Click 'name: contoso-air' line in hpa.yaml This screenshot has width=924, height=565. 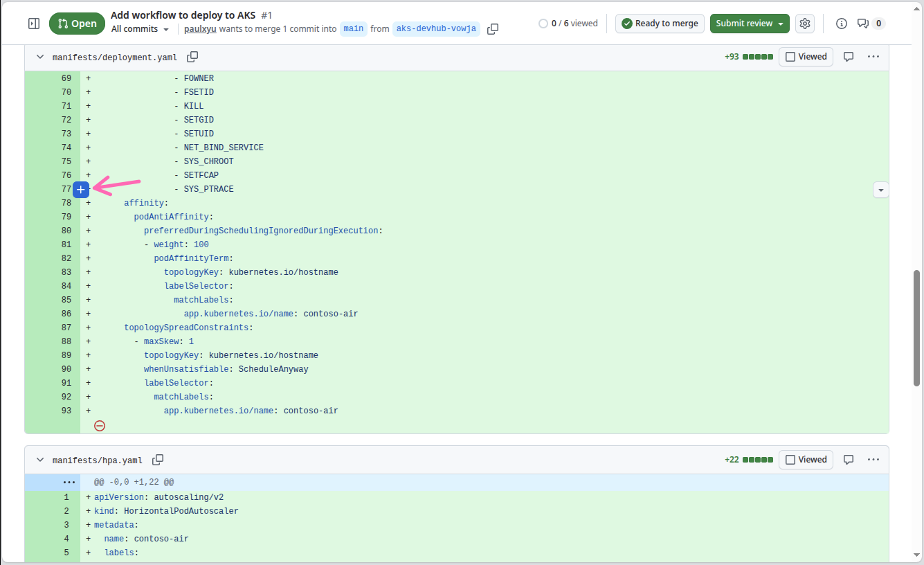[x=484, y=539]
